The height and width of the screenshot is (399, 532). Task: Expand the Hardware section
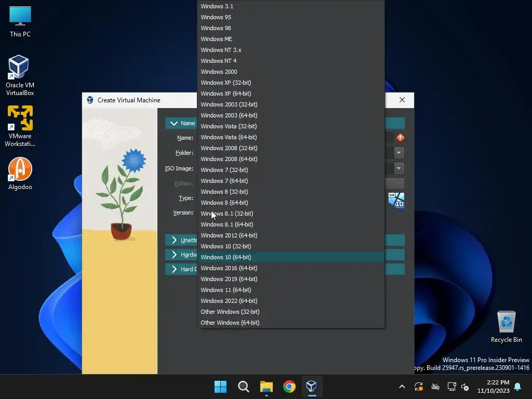[174, 255]
